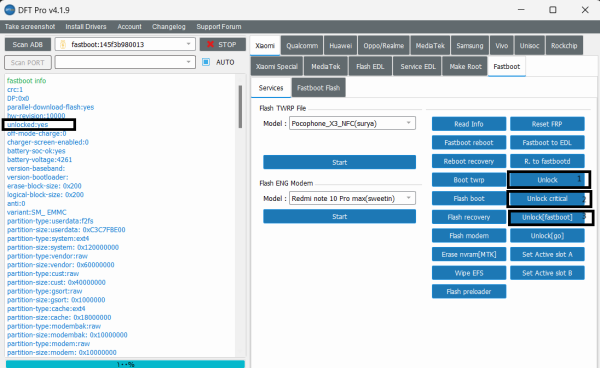The height and width of the screenshot is (368, 600).
Task: Open the MediaTek sub-tab beside Xiaomi Special
Action: [326, 67]
